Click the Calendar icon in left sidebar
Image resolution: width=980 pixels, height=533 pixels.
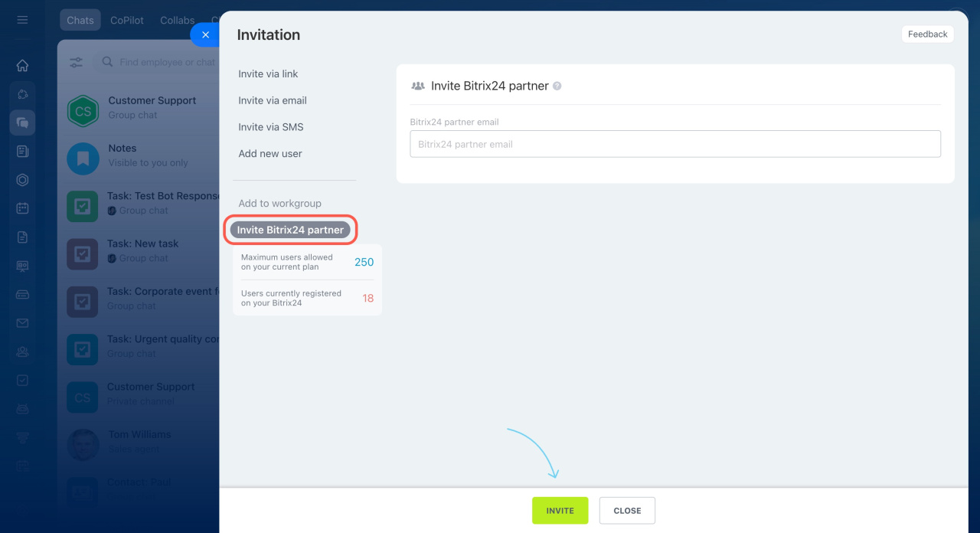click(x=22, y=208)
